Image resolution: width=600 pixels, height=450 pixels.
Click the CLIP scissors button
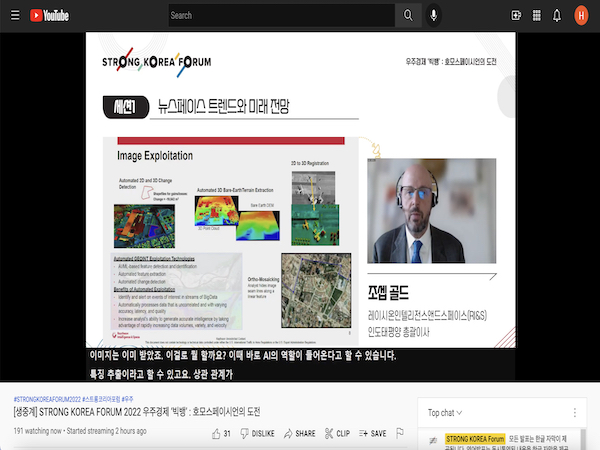coord(337,433)
